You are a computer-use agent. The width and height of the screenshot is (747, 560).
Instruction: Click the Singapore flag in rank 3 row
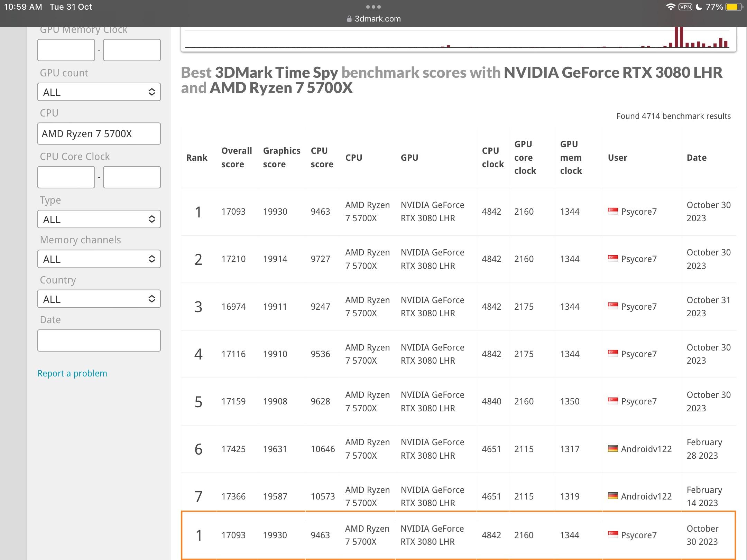click(x=613, y=306)
